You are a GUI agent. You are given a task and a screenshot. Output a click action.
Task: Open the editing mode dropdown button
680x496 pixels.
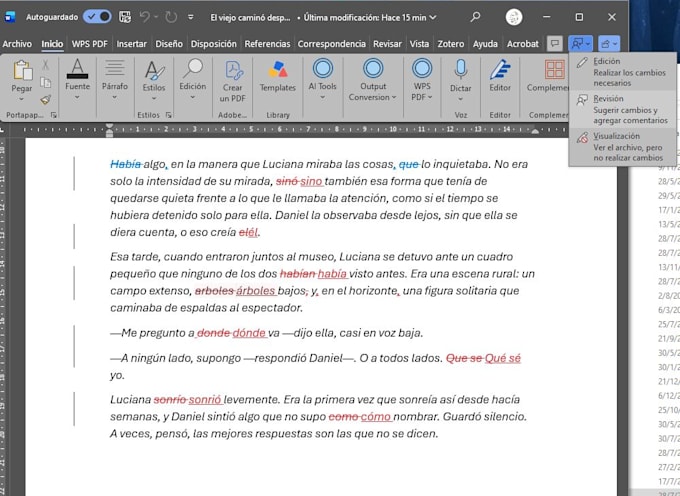tap(581, 43)
